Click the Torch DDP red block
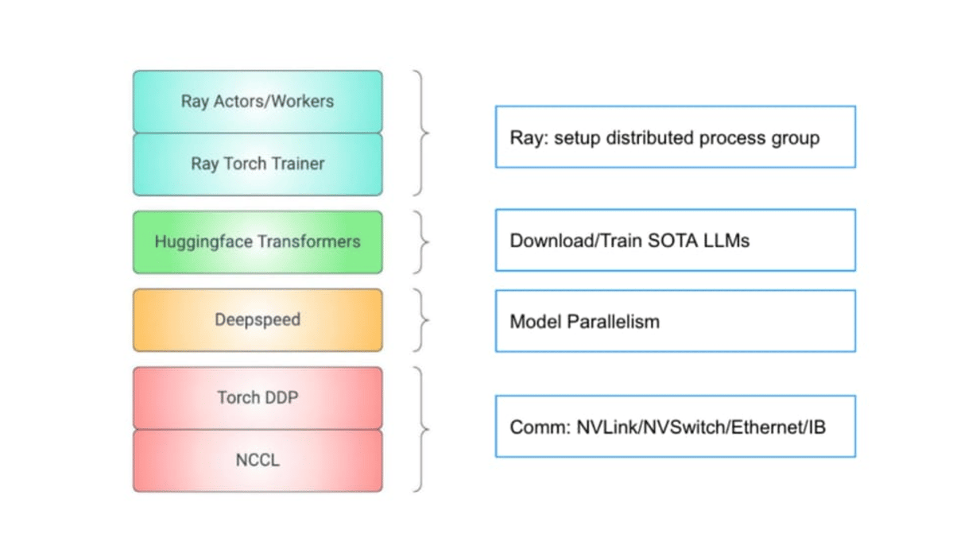980x549 pixels. [x=258, y=397]
